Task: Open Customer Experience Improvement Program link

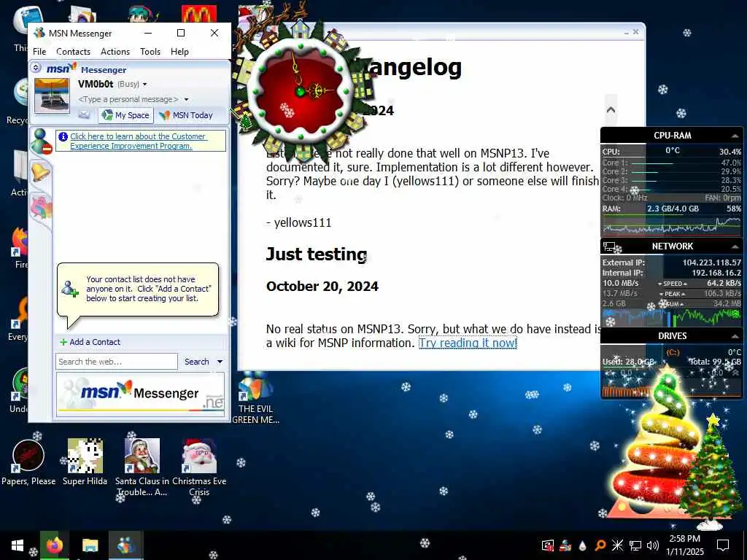Action: [138, 141]
